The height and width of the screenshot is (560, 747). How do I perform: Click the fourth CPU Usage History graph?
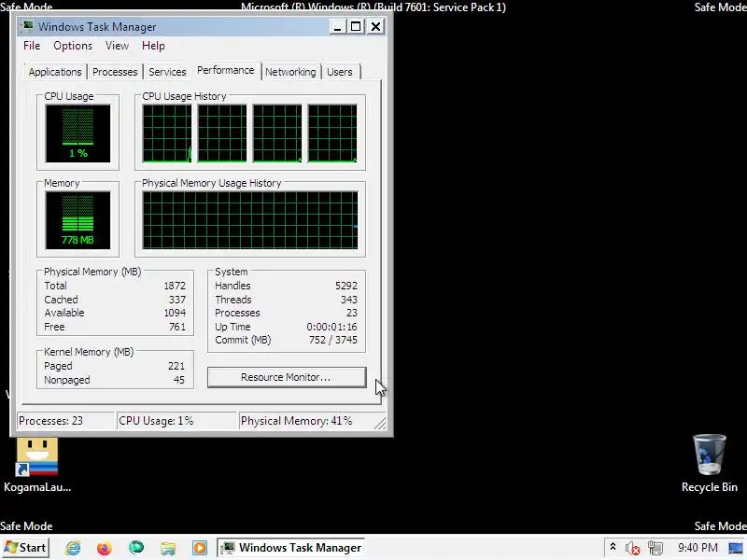tap(332, 133)
